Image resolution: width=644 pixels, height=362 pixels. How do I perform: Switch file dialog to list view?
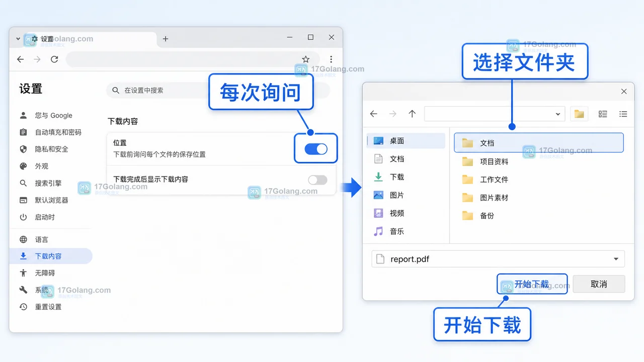[x=623, y=114]
